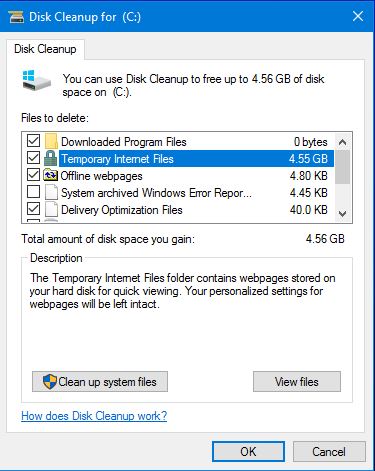Click the Temporary Internet Files padlock icon
Image resolution: width=375 pixels, height=471 pixels.
51,158
